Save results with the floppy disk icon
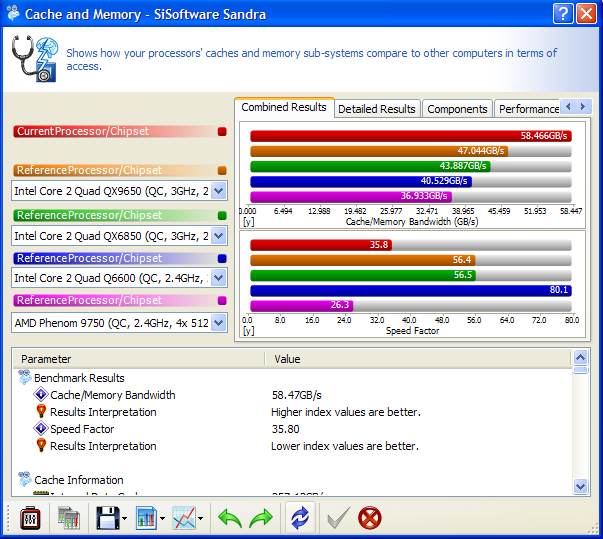The width and height of the screenshot is (603, 539). (x=107, y=519)
